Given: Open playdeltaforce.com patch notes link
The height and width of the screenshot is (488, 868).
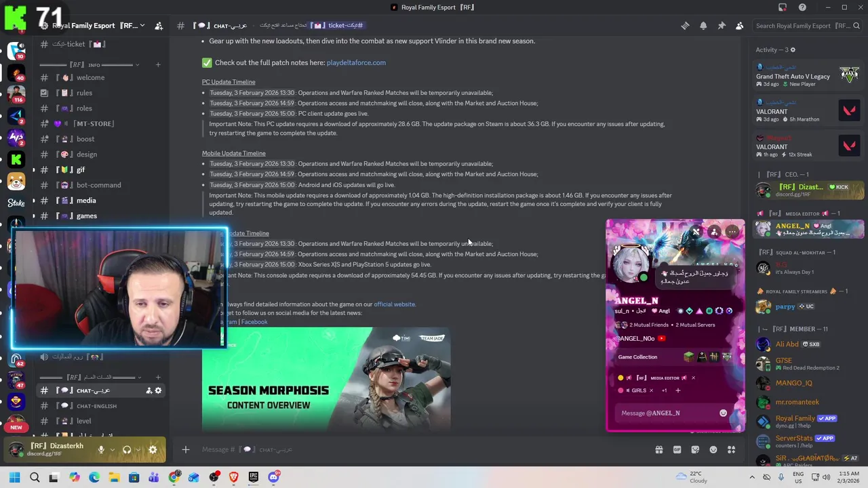Looking at the screenshot, I should [x=356, y=62].
